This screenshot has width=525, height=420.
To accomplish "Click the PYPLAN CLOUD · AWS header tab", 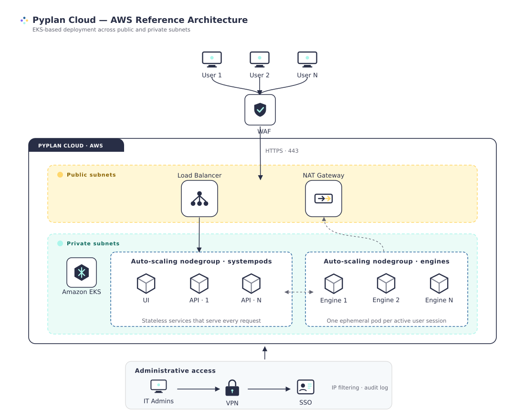I will [x=76, y=146].
